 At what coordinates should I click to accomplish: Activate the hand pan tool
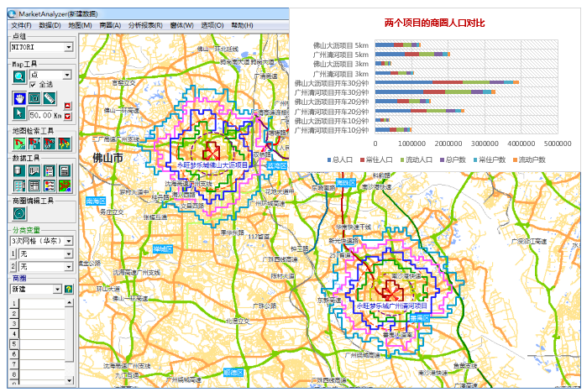(19, 98)
